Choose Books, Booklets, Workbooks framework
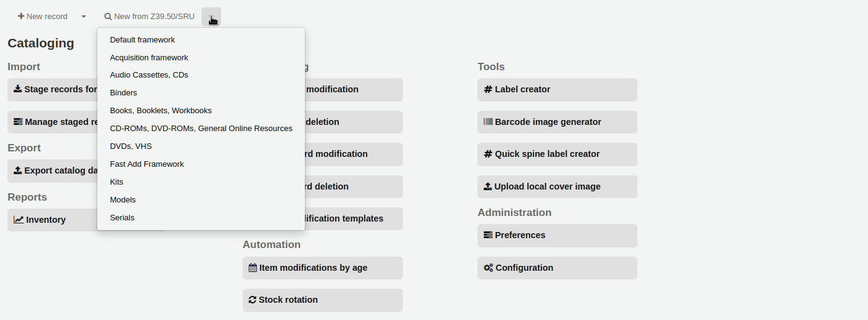This screenshot has width=868, height=320. pyautogui.click(x=161, y=111)
